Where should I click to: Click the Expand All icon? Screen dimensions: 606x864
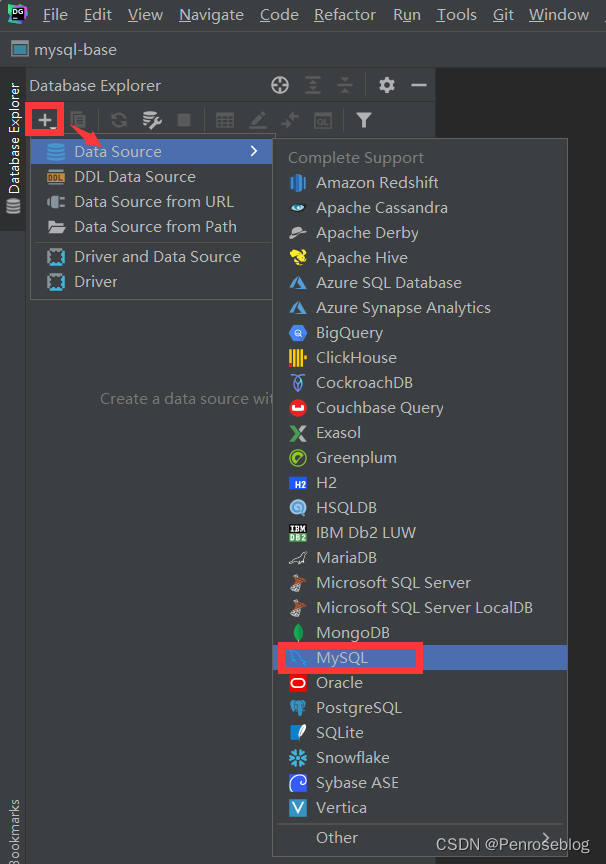(313, 85)
